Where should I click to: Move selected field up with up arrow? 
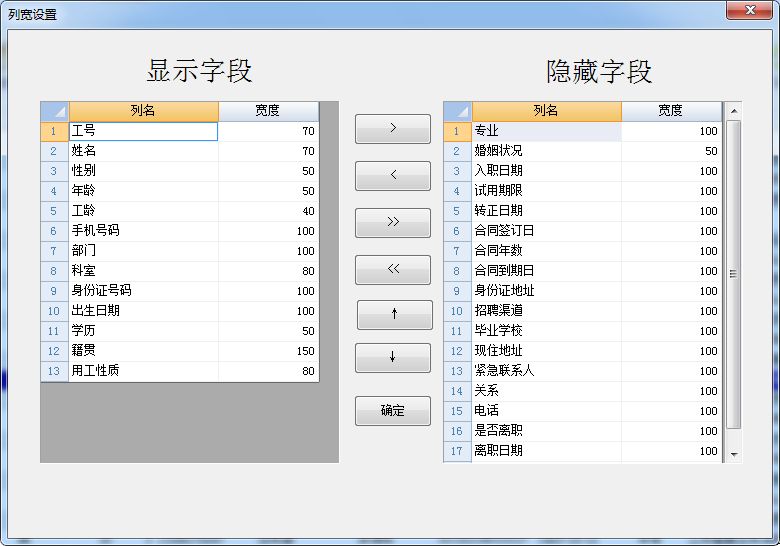coord(394,315)
